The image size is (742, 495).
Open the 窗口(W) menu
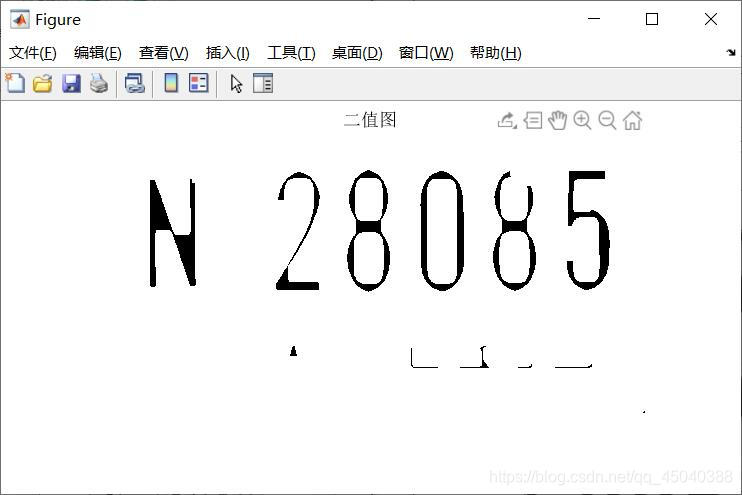[x=426, y=53]
